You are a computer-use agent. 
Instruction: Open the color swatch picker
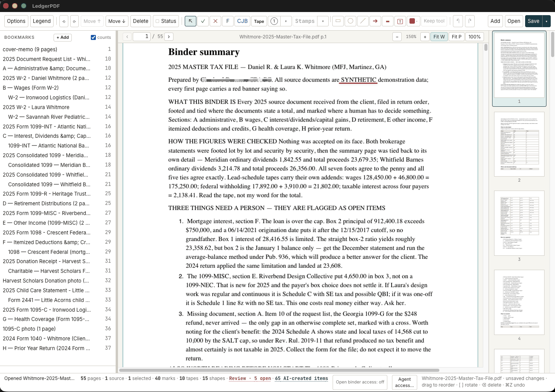pos(413,21)
